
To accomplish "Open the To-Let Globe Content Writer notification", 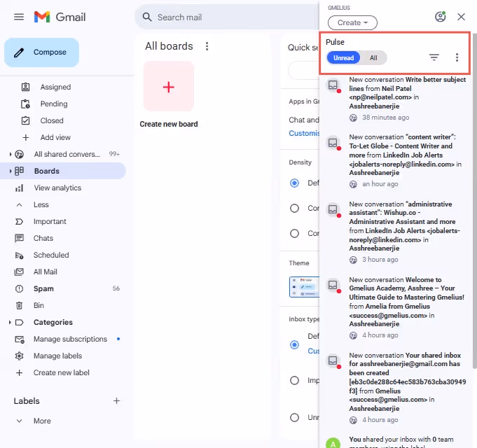I will (405, 155).
